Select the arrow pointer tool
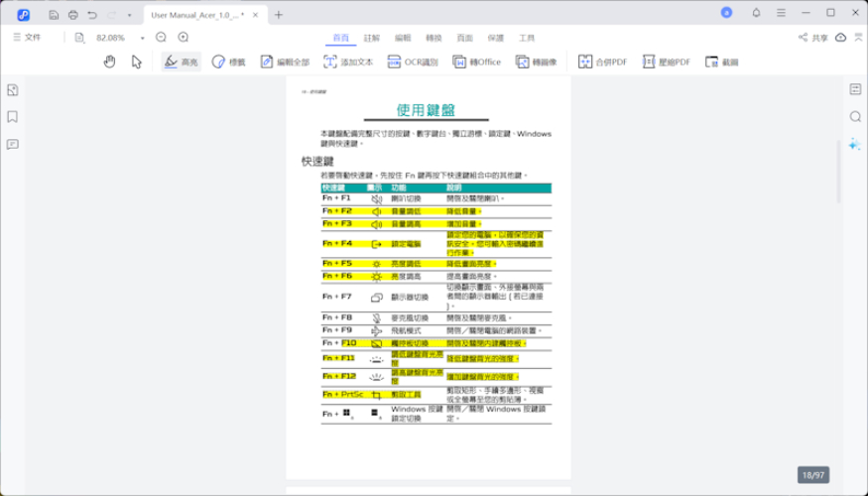Image resolution: width=868 pixels, height=496 pixels. coord(137,62)
